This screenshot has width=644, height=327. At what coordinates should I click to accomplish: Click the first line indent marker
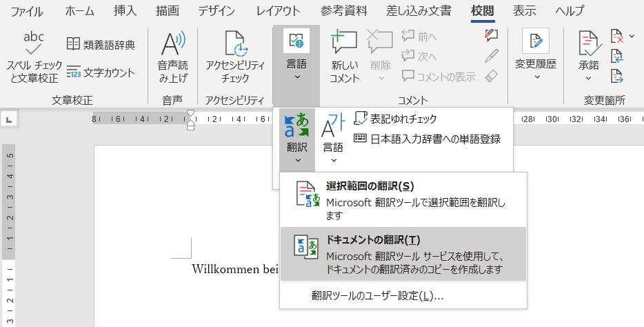coord(190,113)
